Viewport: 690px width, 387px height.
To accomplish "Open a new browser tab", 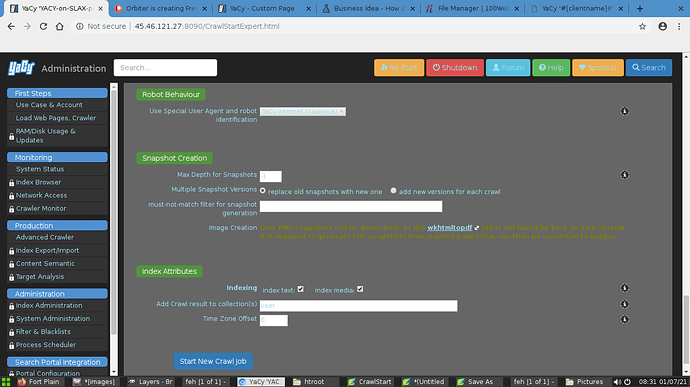I will [640, 8].
